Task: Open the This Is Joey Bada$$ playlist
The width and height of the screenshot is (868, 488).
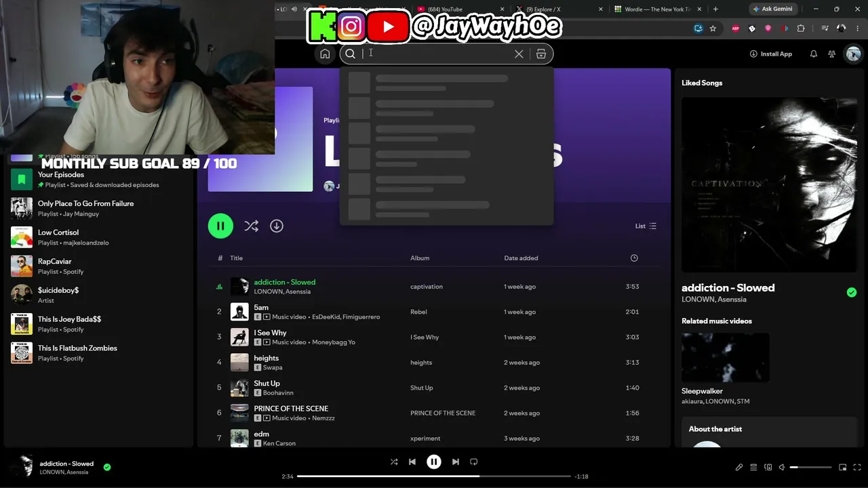Action: (98, 324)
